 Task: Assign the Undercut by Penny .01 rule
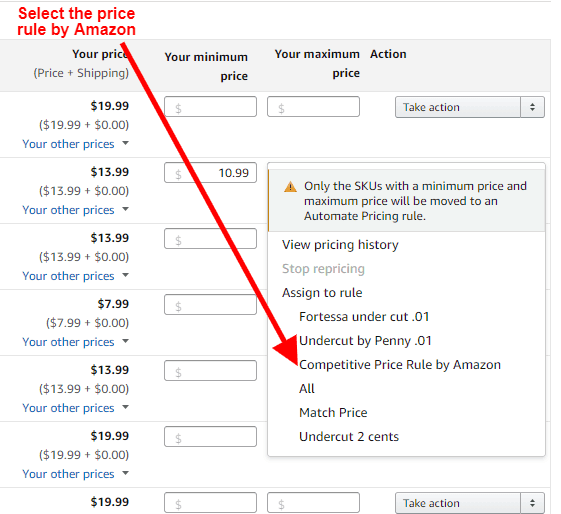pos(365,341)
